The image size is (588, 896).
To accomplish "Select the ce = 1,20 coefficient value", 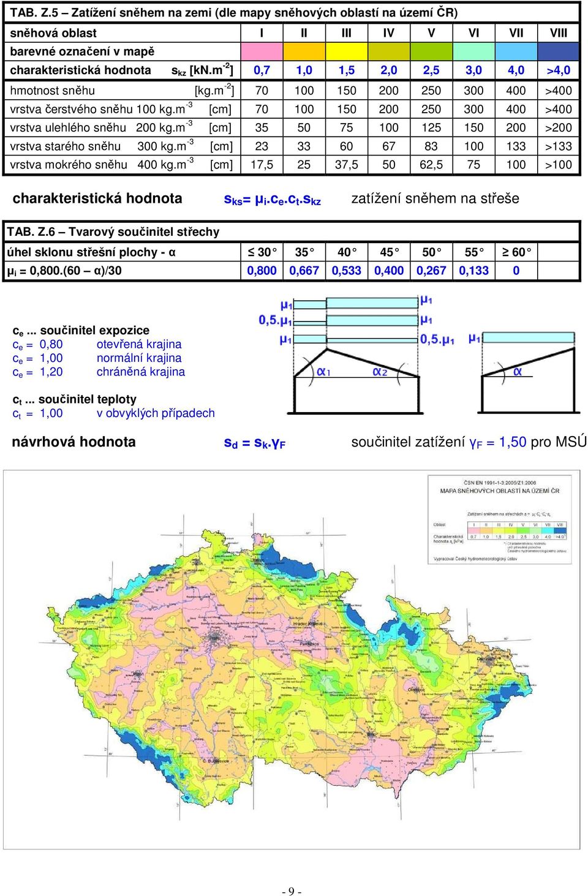I will coord(37,372).
